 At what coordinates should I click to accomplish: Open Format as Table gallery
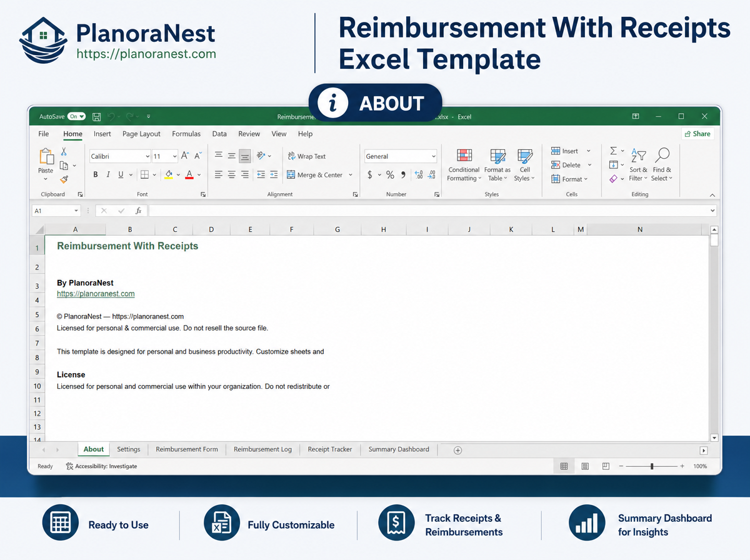[x=497, y=165]
